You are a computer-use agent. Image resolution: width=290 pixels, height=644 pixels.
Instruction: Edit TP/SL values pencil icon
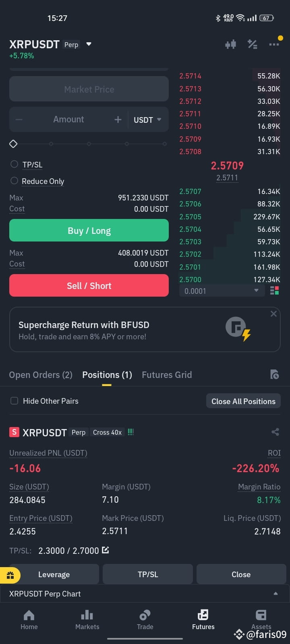(106, 550)
